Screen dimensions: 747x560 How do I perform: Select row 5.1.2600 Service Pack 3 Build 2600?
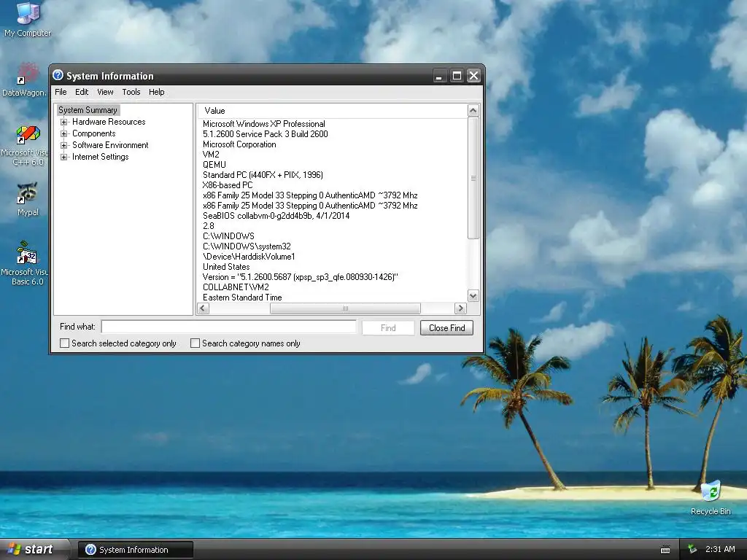tap(266, 134)
